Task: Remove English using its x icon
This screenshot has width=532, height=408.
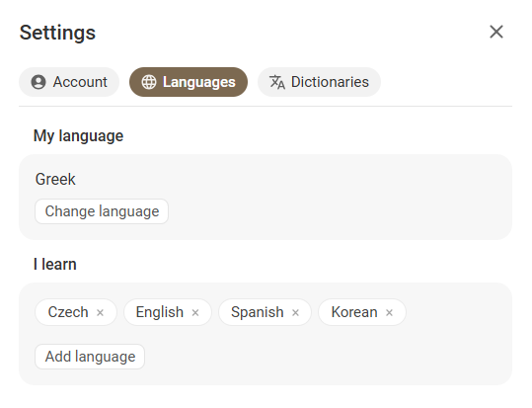Action: click(195, 312)
